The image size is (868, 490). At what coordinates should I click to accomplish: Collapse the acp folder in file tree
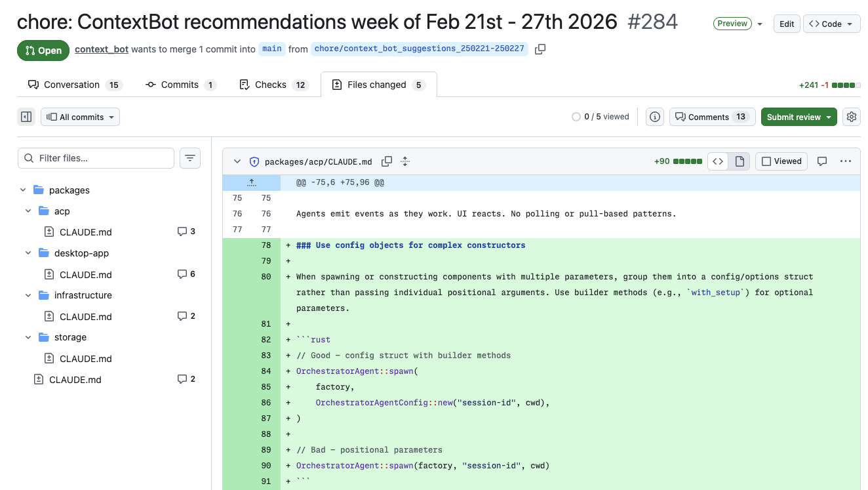point(28,211)
